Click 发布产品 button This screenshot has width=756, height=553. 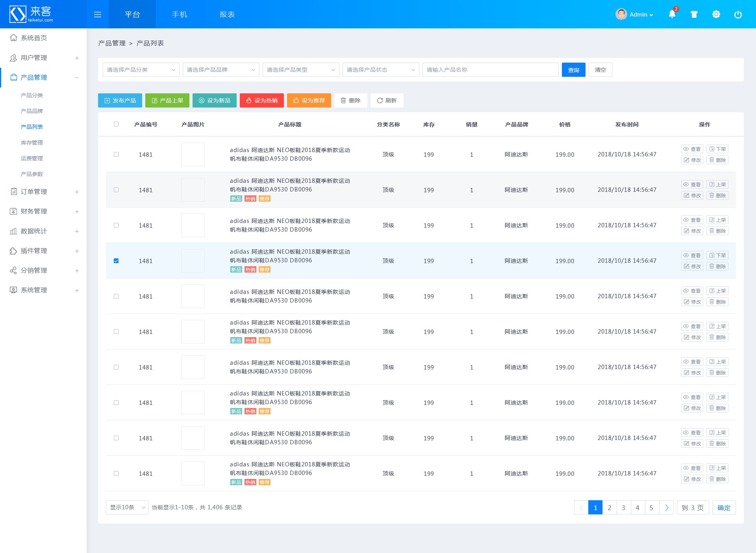[x=120, y=100]
